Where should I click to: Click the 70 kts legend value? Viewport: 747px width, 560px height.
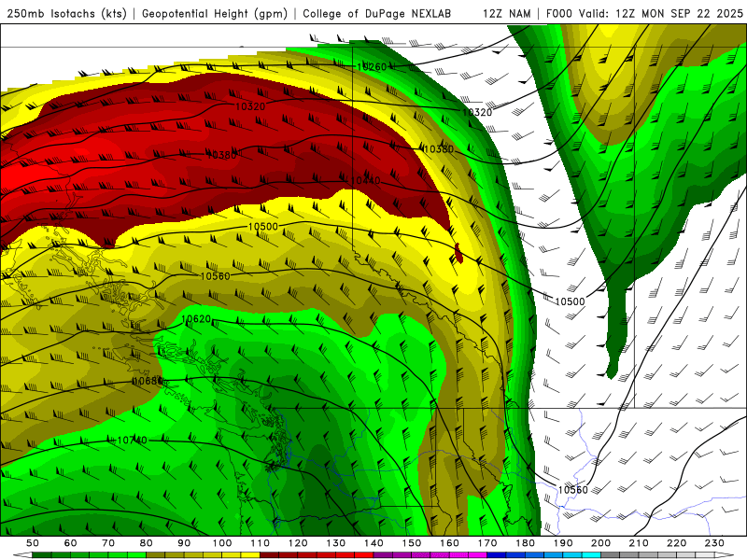point(108,543)
